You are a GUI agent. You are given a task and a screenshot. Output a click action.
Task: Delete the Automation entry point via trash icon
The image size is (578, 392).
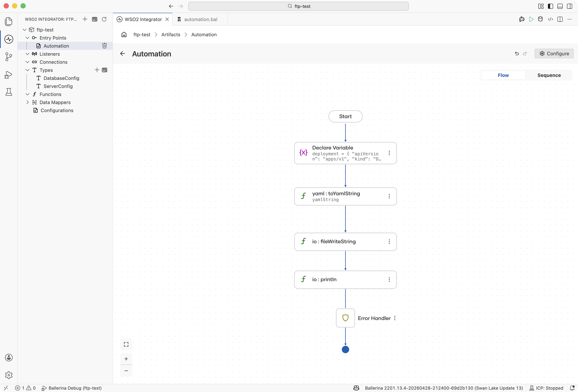pyautogui.click(x=105, y=46)
